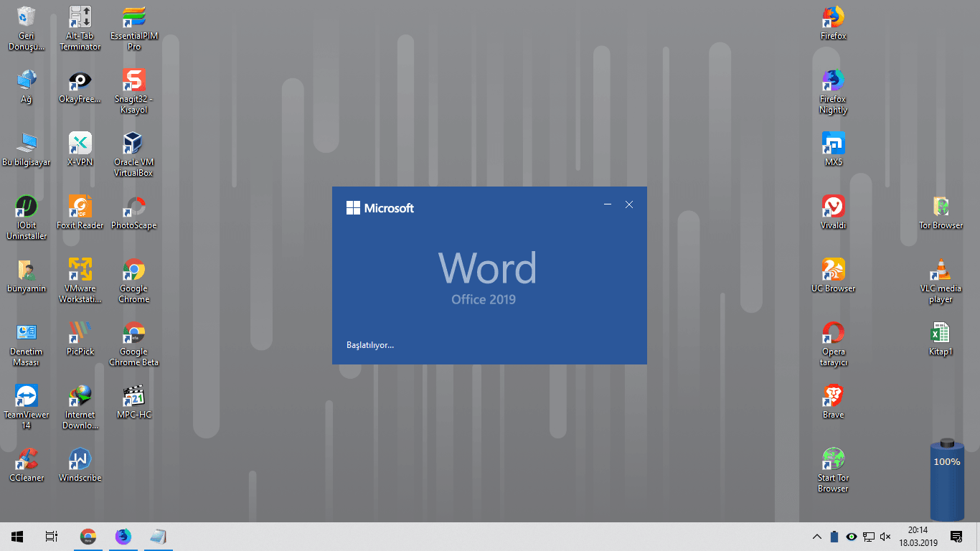The image size is (980, 551).
Task: Select the Opera tarayıcı icon
Action: click(833, 344)
